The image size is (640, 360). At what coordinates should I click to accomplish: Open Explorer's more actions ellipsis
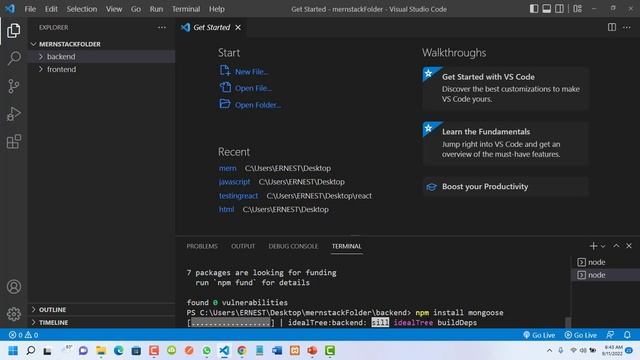pos(162,27)
